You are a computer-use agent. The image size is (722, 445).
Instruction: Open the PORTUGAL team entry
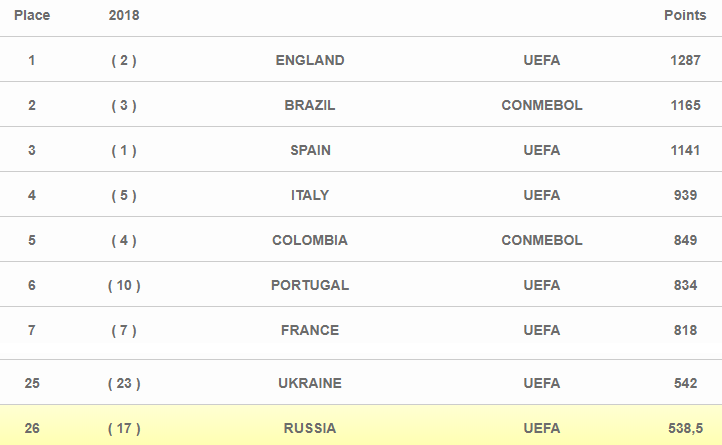(310, 285)
